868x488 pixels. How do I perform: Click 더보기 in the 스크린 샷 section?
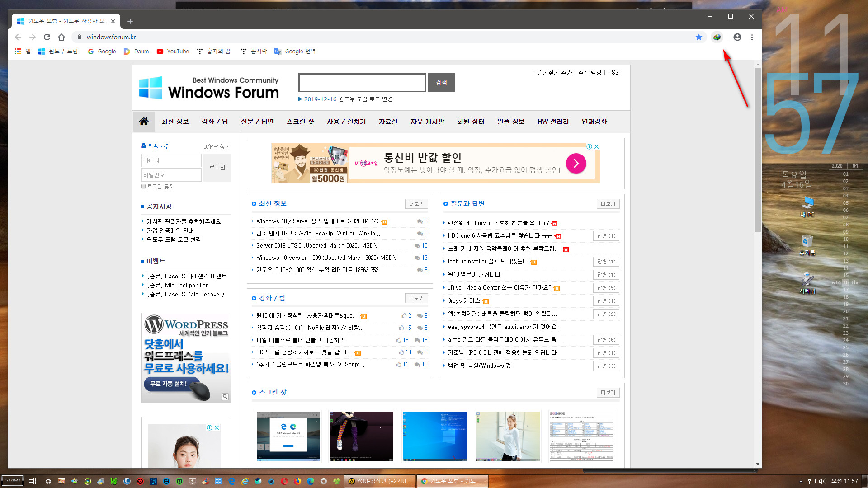608,393
